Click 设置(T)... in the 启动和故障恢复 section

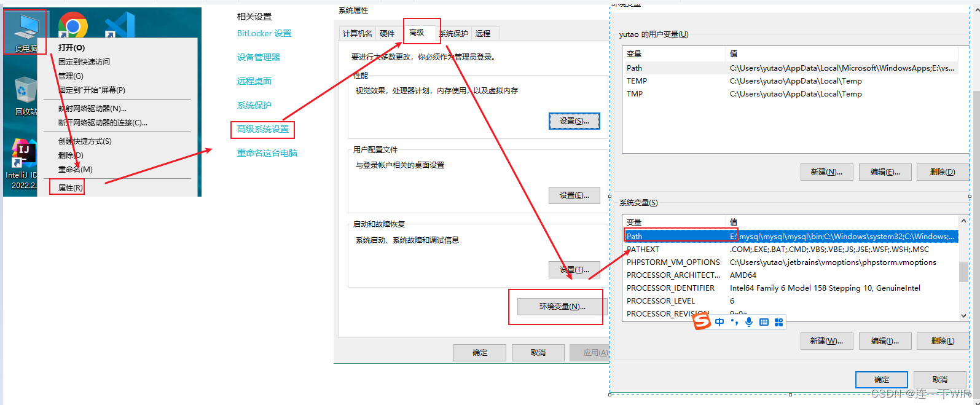(574, 270)
